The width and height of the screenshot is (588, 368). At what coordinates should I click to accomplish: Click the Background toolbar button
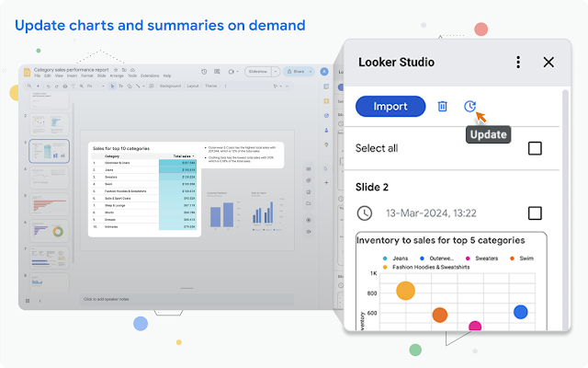pyautogui.click(x=170, y=86)
